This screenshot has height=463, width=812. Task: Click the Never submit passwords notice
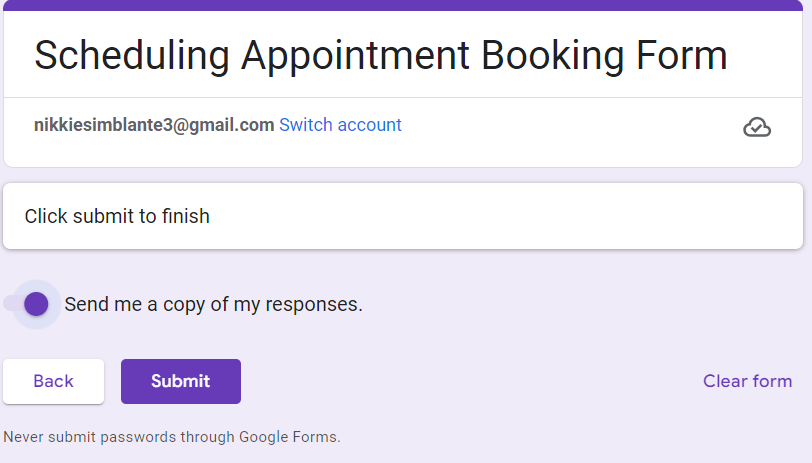172,437
